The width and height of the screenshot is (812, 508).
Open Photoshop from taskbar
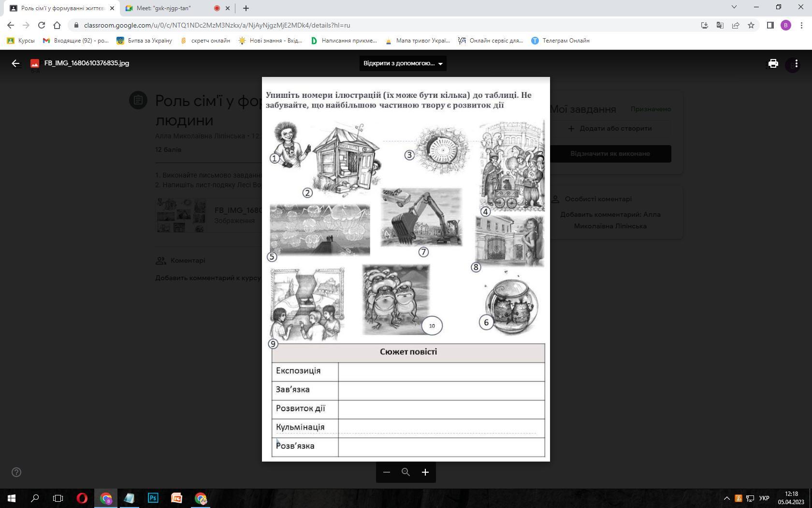coord(153,498)
